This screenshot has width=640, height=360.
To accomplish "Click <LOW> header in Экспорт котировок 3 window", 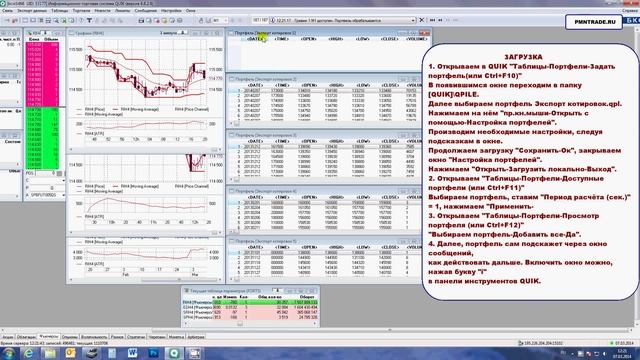I will (363, 141).
